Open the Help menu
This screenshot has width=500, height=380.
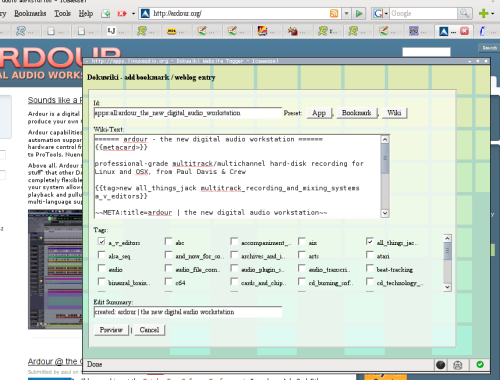click(x=86, y=14)
